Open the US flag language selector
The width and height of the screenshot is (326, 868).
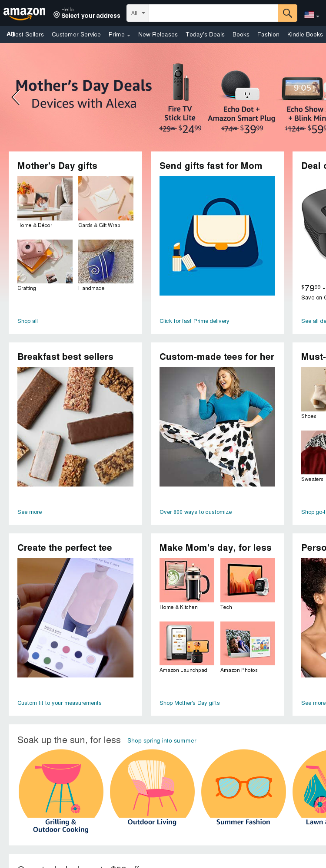tap(312, 15)
